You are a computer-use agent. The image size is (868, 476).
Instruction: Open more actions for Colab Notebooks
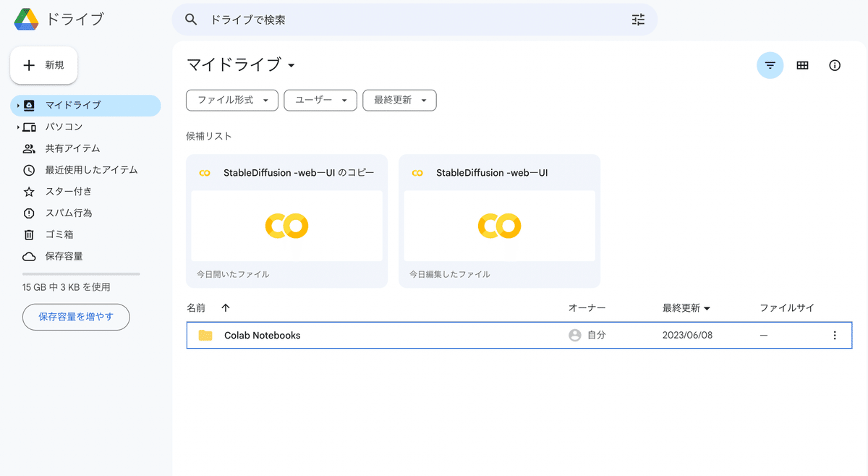835,336
